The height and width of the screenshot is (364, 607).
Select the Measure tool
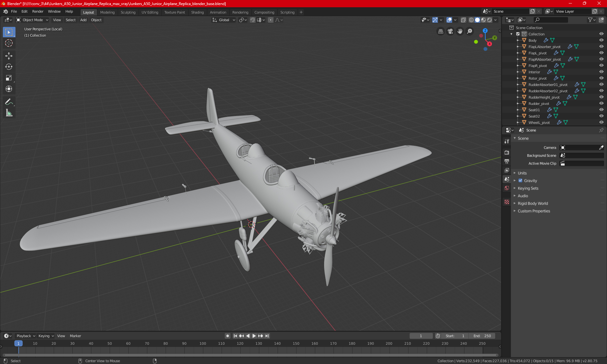[x=9, y=113]
